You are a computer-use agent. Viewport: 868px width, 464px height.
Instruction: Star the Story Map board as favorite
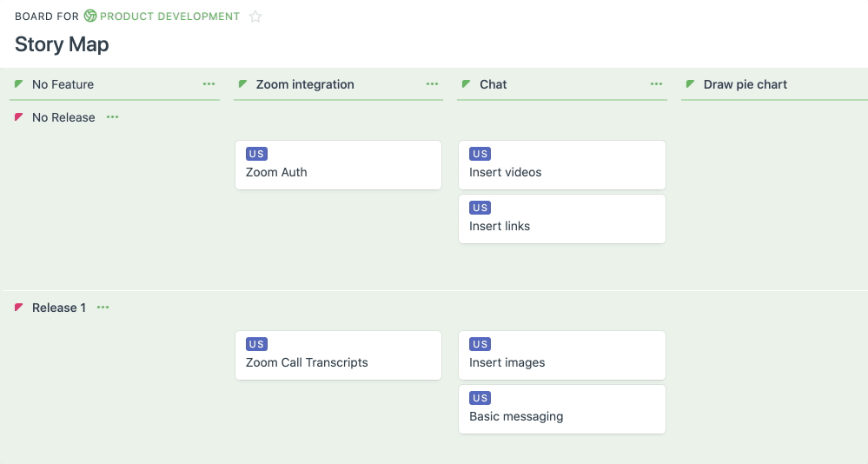[255, 17]
